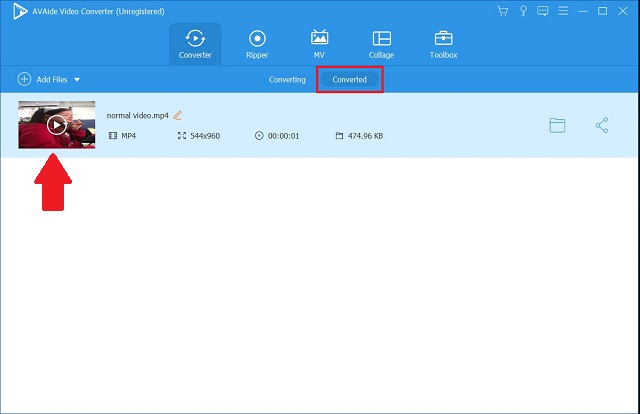Click the Add Files button
Viewport: 640px width, 414px height.
pyautogui.click(x=42, y=79)
